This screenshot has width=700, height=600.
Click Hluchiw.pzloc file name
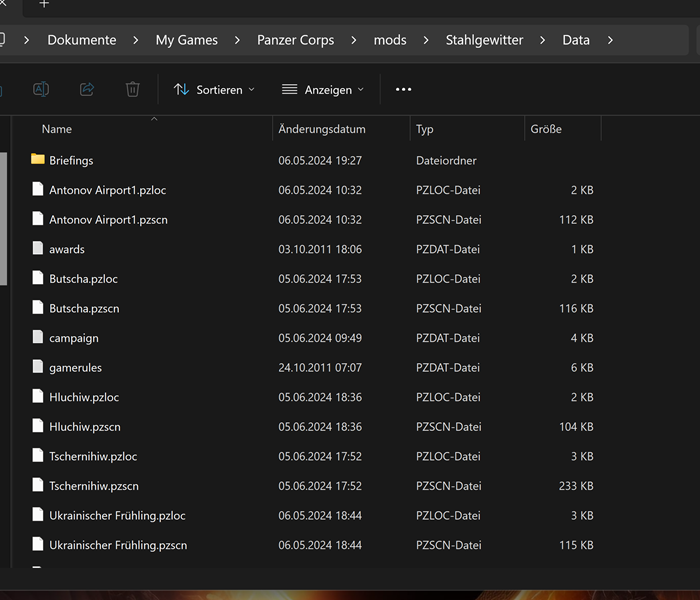[x=84, y=397]
